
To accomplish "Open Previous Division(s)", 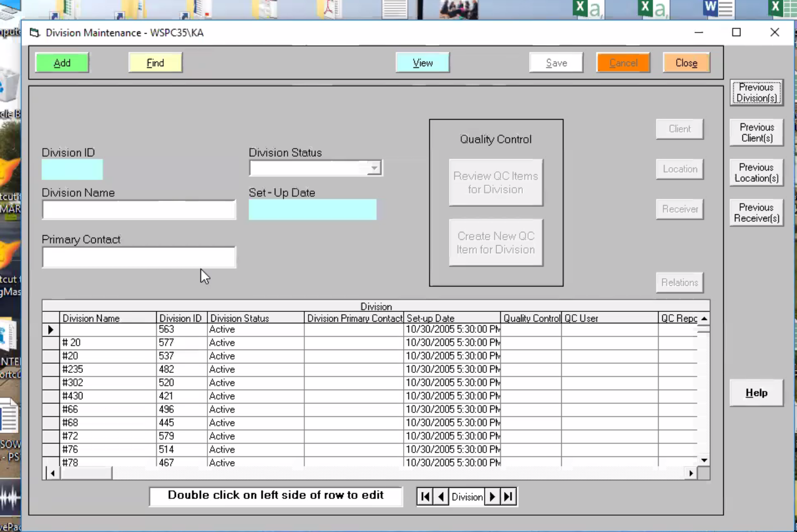I will pyautogui.click(x=756, y=93).
